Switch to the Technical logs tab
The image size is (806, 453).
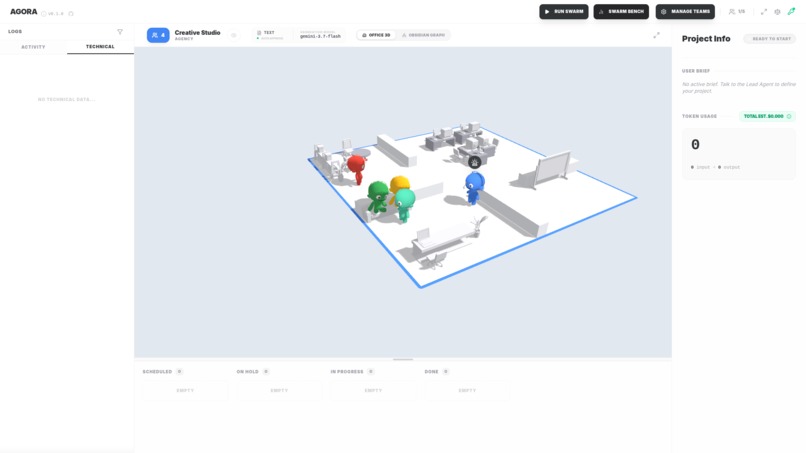pos(100,47)
